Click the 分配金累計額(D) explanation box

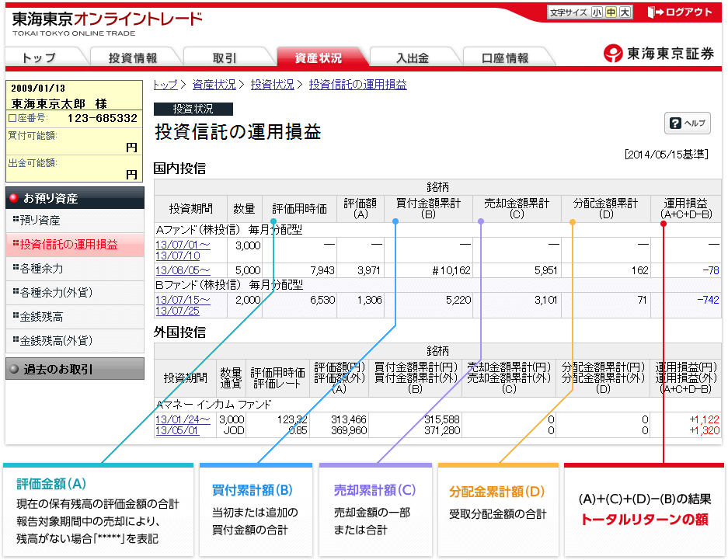pyautogui.click(x=498, y=510)
